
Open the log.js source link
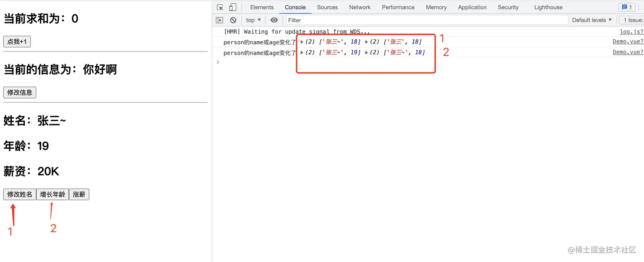(632, 32)
